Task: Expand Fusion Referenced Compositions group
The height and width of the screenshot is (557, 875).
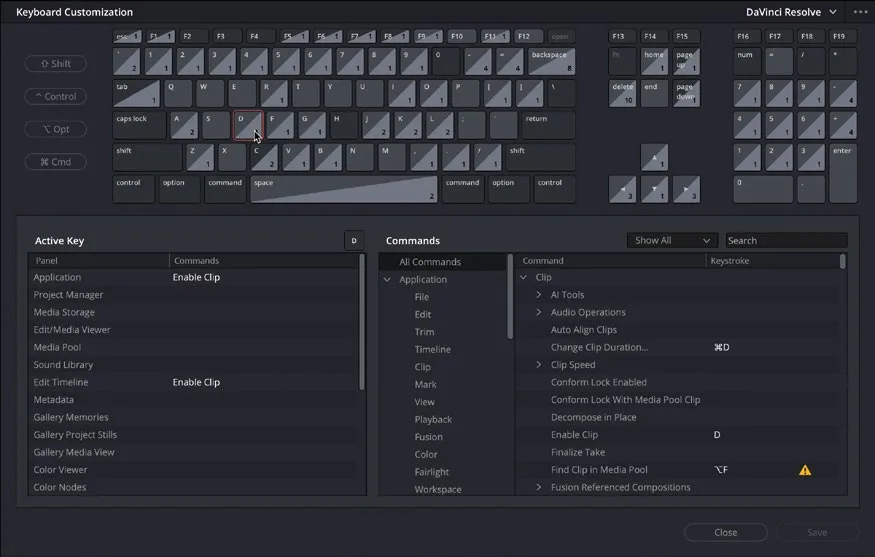Action: (x=539, y=487)
